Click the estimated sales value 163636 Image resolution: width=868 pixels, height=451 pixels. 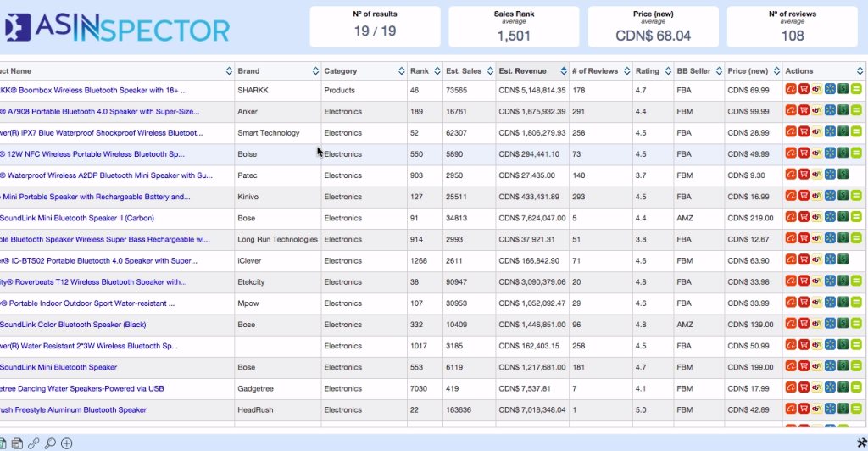(x=459, y=409)
